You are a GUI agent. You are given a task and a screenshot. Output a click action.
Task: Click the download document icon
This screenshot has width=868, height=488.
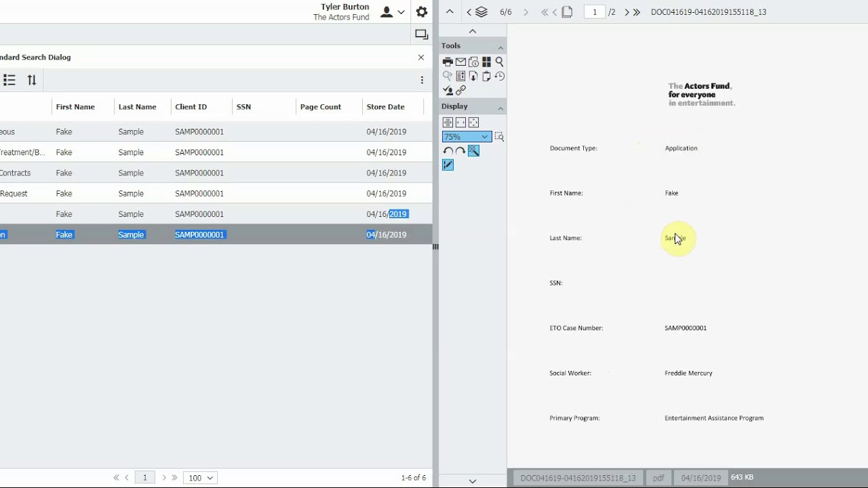click(x=473, y=76)
